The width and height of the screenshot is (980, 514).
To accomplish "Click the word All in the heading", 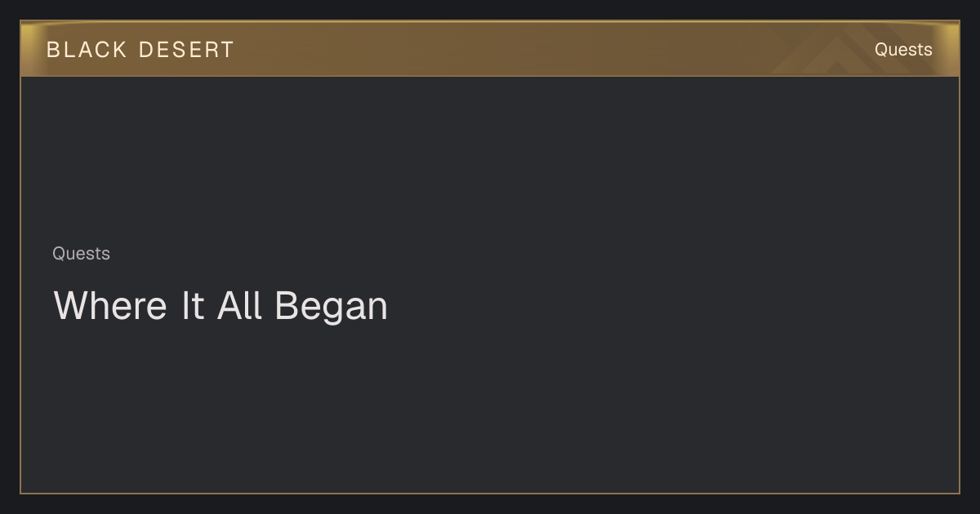I will click(x=239, y=306).
